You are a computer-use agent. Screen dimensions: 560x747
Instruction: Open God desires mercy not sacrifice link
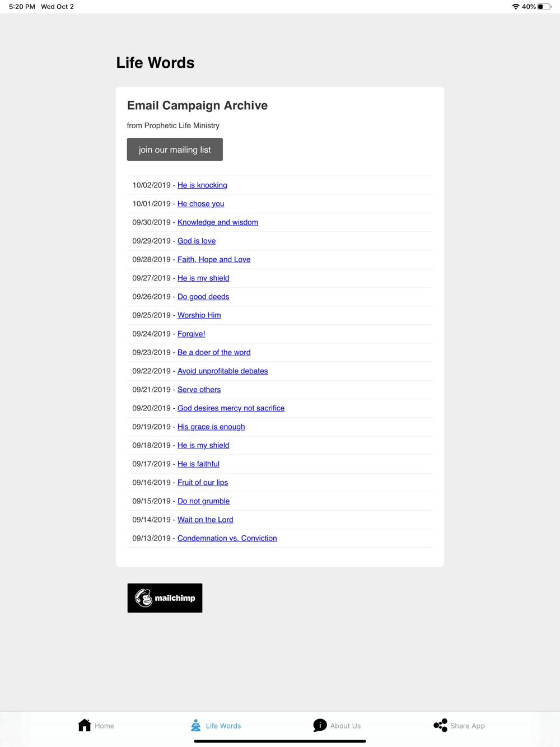click(x=231, y=408)
